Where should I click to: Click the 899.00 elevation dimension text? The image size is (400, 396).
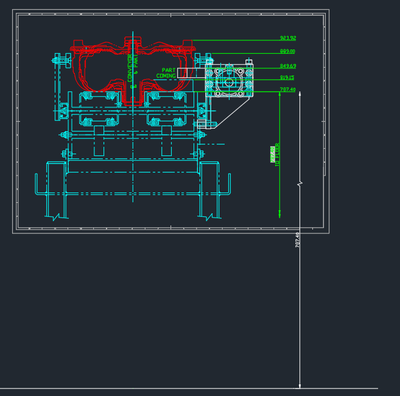[x=287, y=51]
